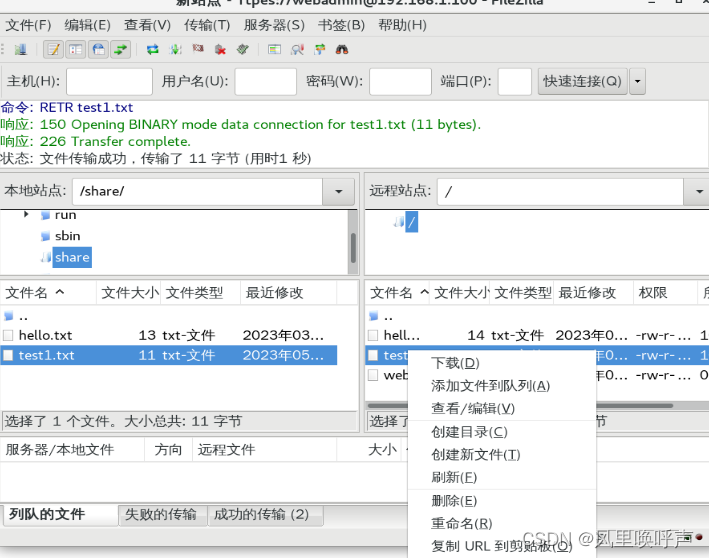Click the 密码(W) input field

(x=400, y=81)
